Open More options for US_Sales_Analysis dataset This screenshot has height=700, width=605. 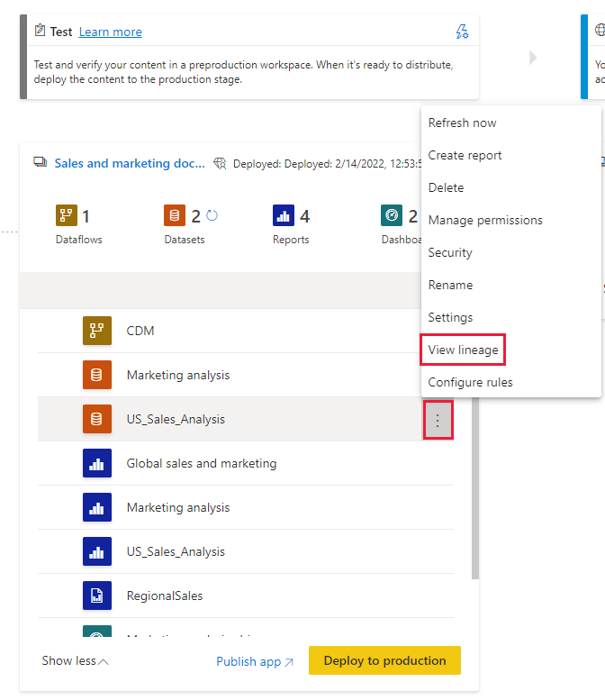tap(438, 420)
